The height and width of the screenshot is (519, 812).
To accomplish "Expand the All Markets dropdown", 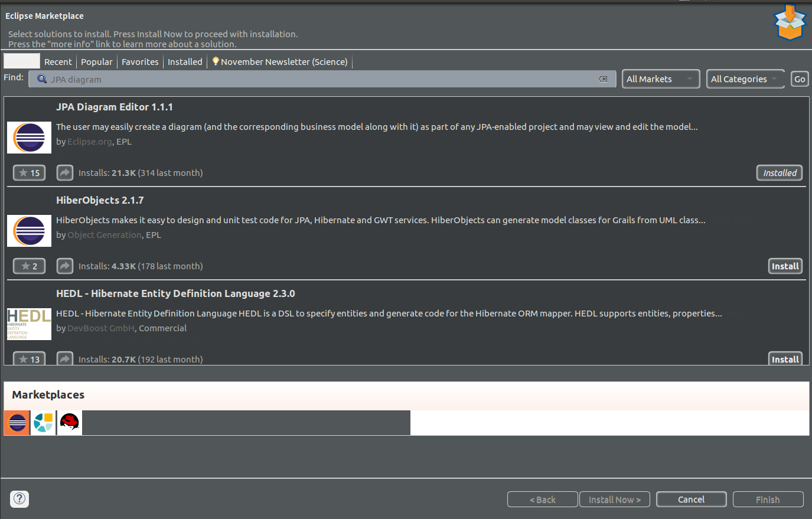I will click(660, 79).
